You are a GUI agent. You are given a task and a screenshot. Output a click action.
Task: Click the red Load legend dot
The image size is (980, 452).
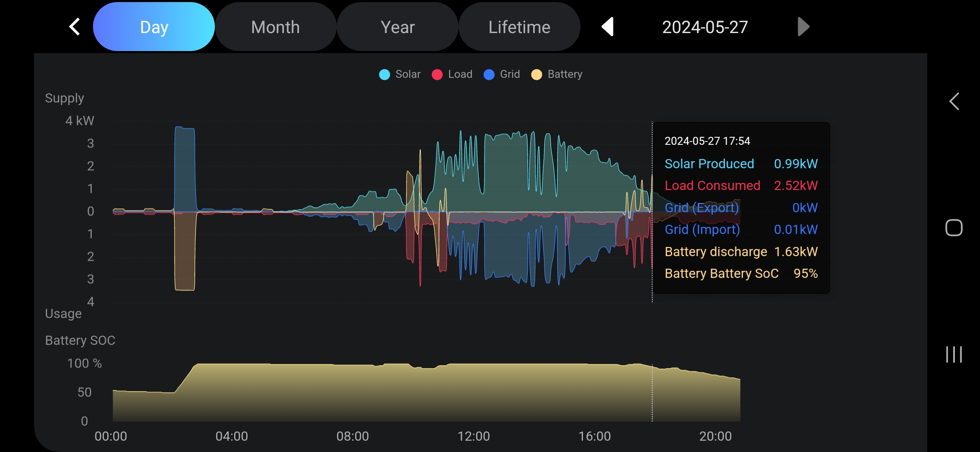[x=437, y=74]
